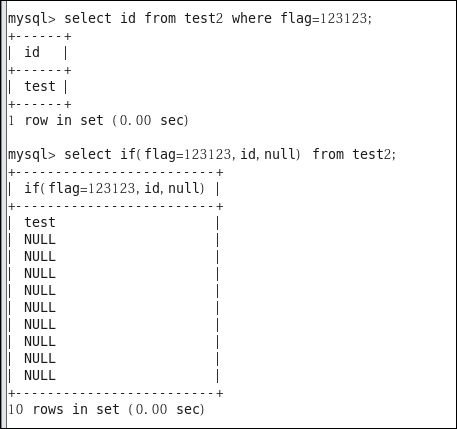Click the first NULL row
The image size is (457, 429).
[x=113, y=240]
